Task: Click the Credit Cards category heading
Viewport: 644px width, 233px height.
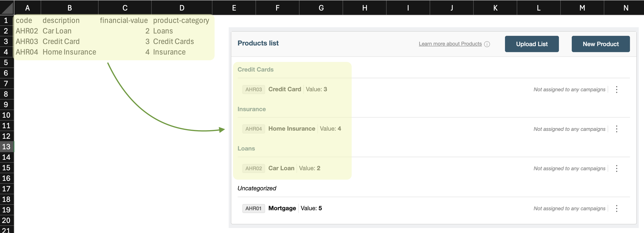Action: pos(255,70)
